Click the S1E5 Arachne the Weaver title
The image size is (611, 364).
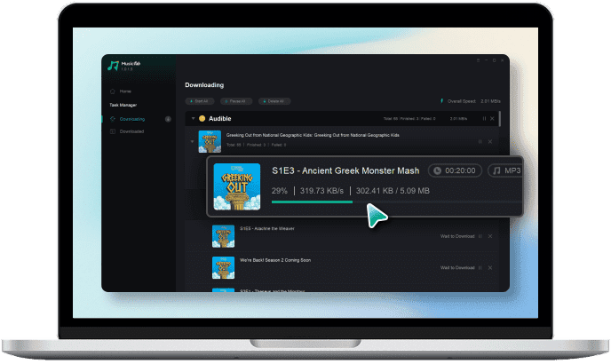(267, 228)
